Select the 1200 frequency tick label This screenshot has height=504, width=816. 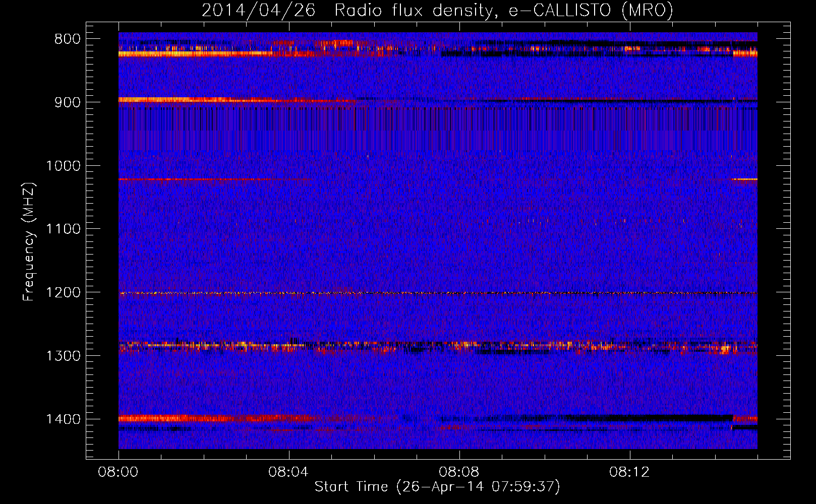coord(63,293)
